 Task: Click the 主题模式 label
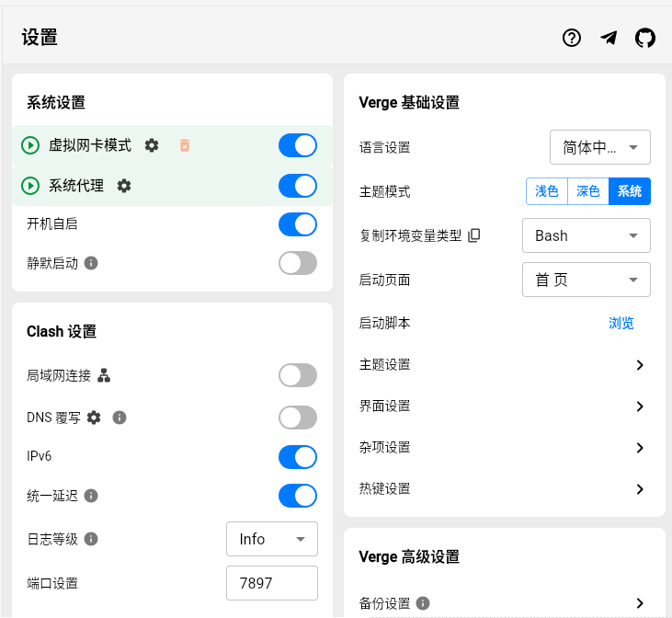coord(384,191)
